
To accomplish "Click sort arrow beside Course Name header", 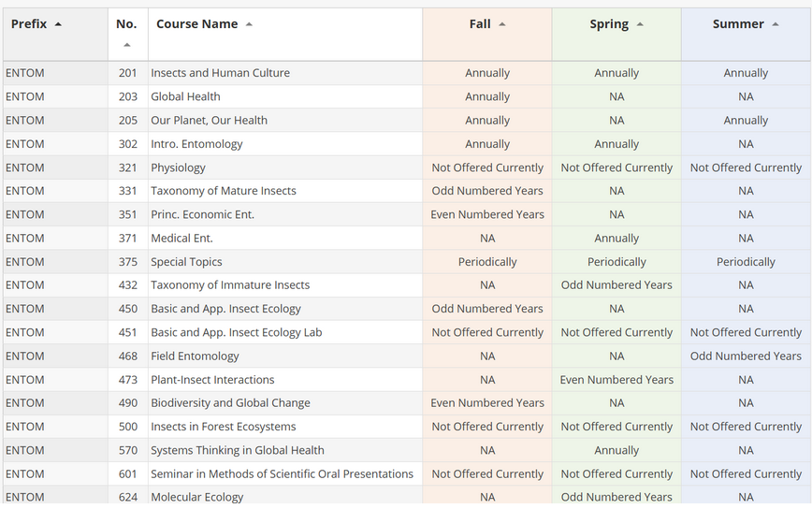I will [249, 24].
